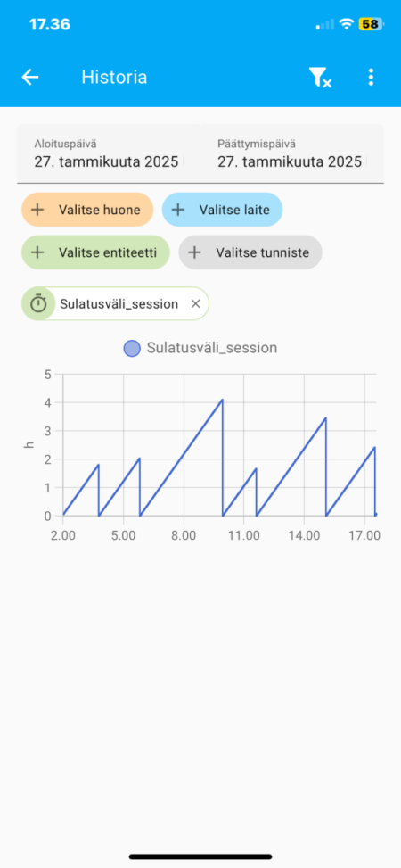Screen dimensions: 401x868
Task: Tap the battery indicator showing 58
Action: point(370,24)
